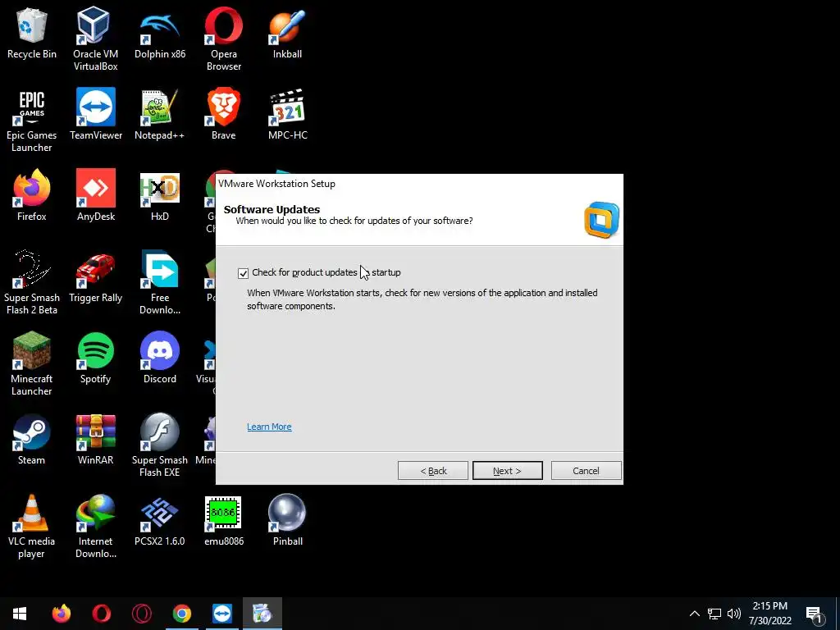Select Internet Download Manager desktop icon
This screenshot has height=630, width=840.
(96, 527)
